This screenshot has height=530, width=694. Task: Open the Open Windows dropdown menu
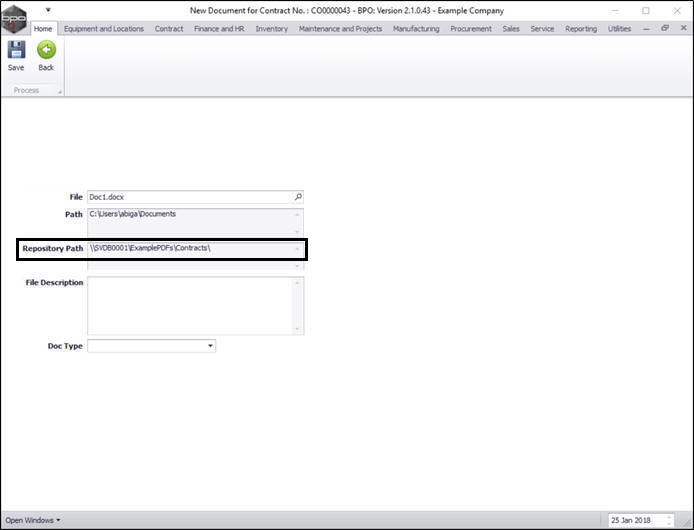32,520
